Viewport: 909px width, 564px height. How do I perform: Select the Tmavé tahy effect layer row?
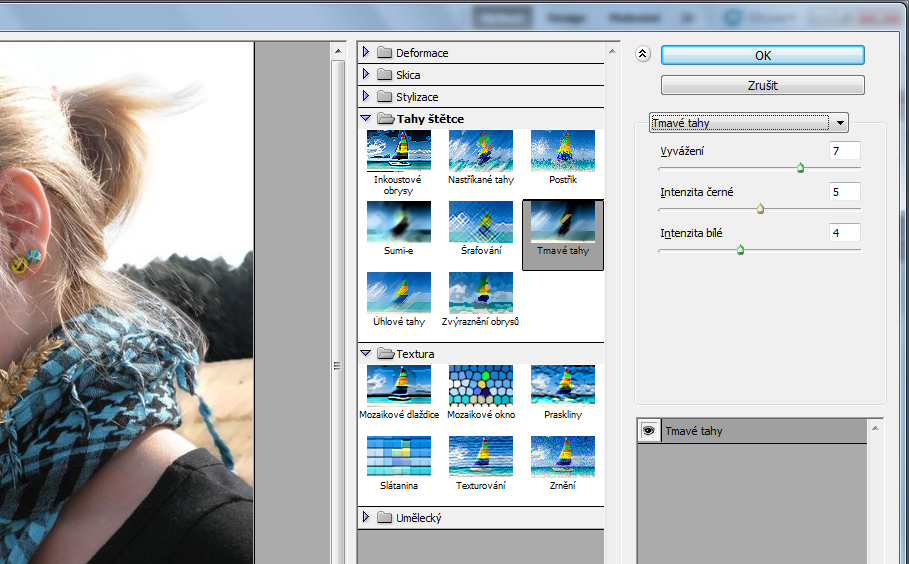[x=752, y=431]
